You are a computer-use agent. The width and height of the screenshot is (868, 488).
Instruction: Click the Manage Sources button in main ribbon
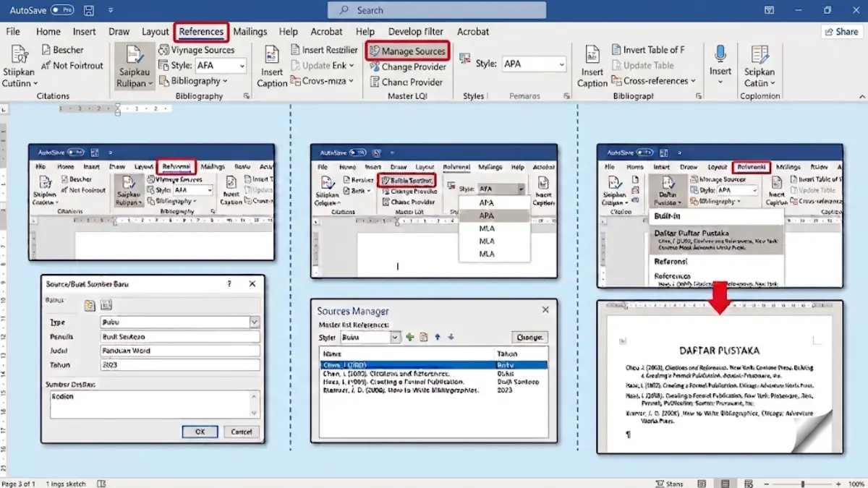[407, 51]
